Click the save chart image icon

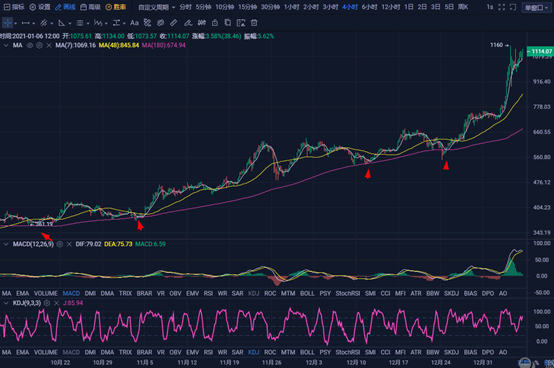click(x=241, y=23)
